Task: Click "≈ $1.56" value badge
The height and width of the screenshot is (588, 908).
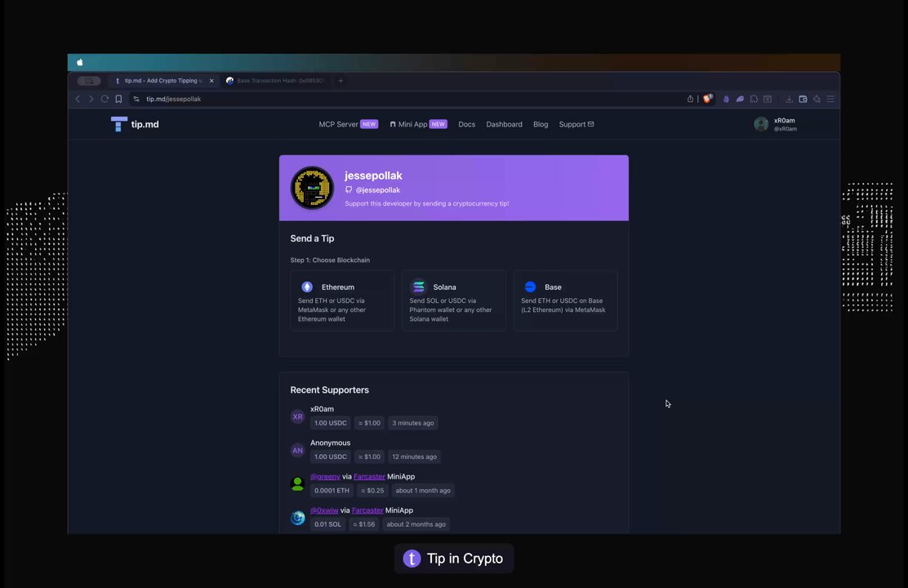Action: click(364, 524)
